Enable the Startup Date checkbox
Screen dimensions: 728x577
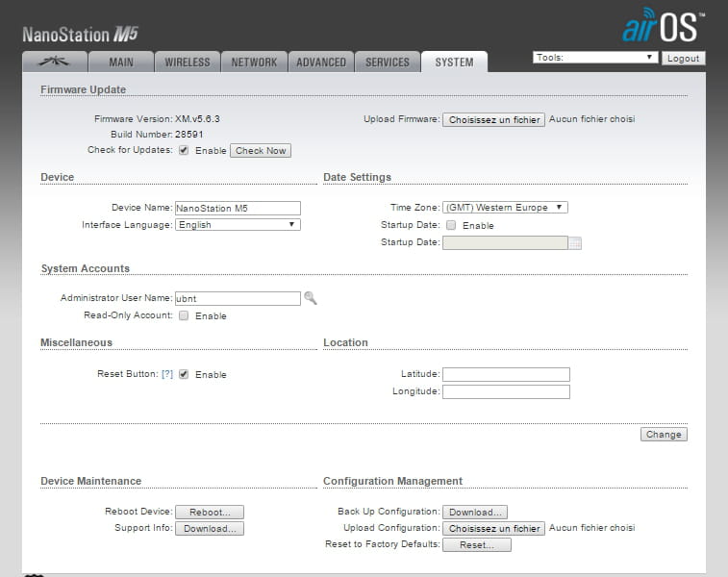click(x=451, y=225)
